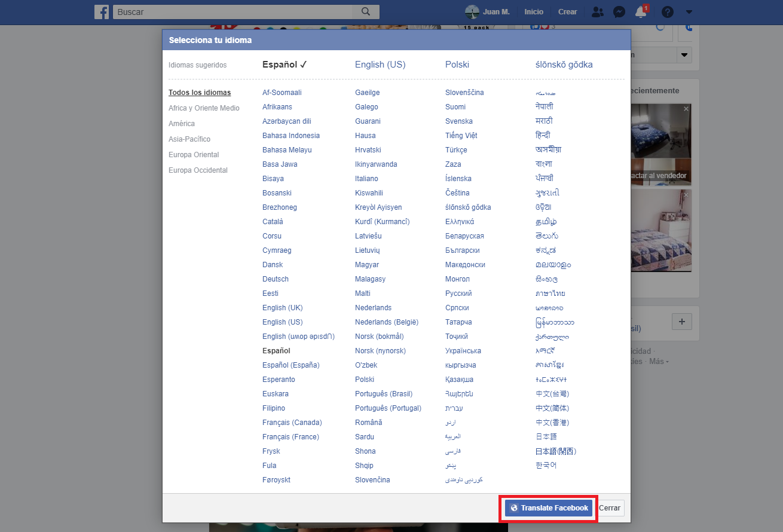Select the América region tab

[182, 124]
